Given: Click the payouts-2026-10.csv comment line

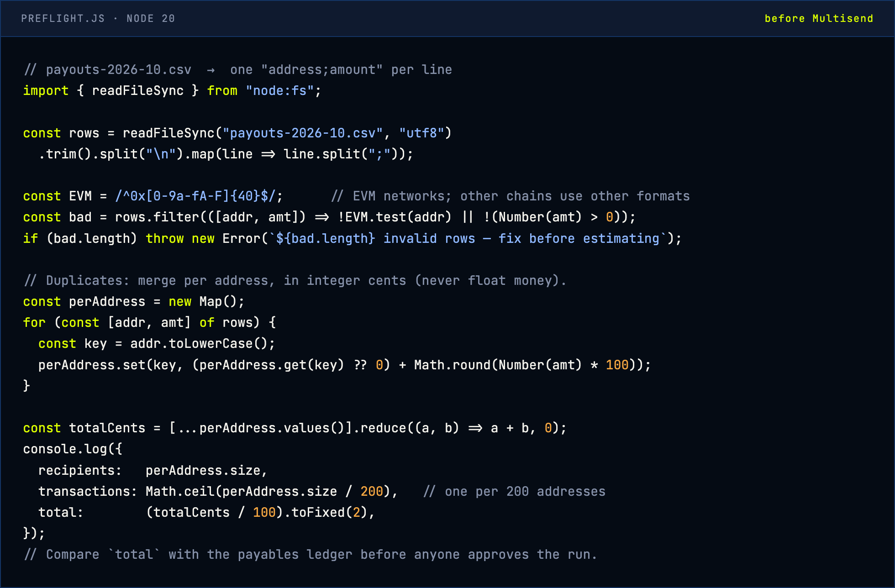Looking at the screenshot, I should click(x=238, y=70).
